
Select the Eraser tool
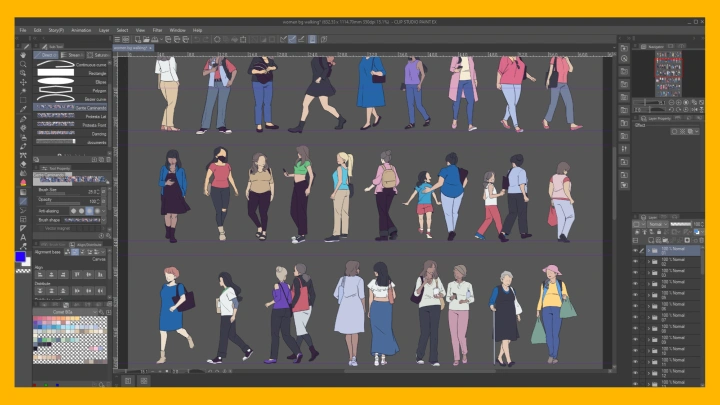23,164
